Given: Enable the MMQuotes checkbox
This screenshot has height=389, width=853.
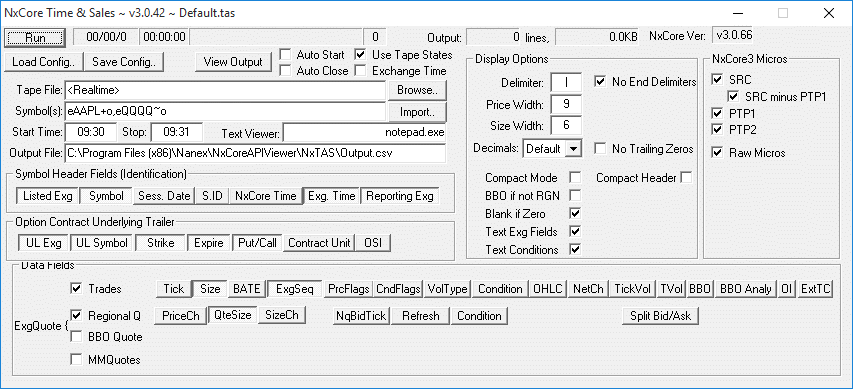Looking at the screenshot, I should [x=76, y=359].
